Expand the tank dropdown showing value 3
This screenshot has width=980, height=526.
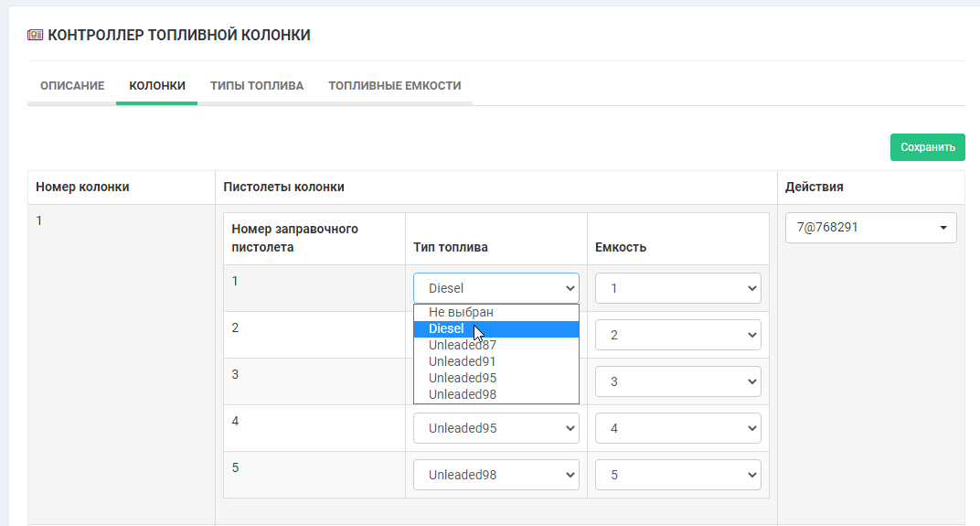(x=677, y=381)
